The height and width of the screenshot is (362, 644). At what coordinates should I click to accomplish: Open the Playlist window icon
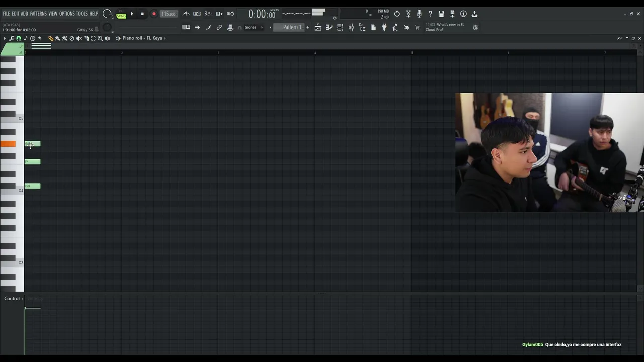point(318,27)
